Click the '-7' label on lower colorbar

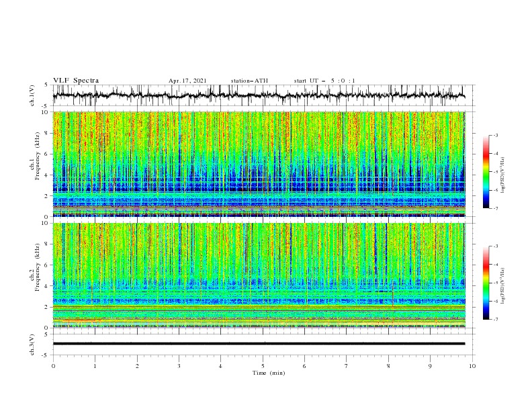click(495, 319)
